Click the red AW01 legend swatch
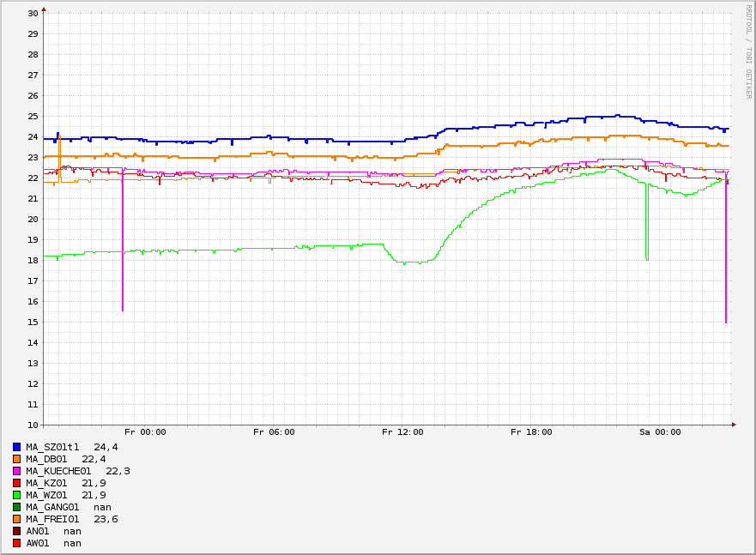 17,543
